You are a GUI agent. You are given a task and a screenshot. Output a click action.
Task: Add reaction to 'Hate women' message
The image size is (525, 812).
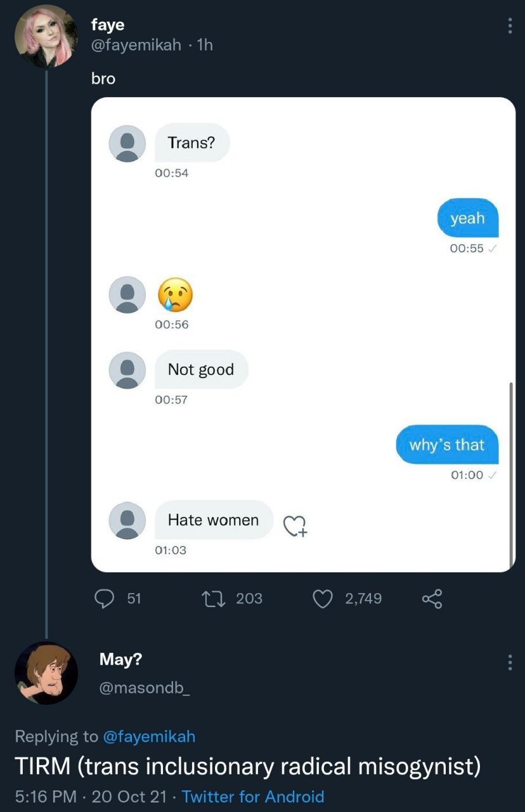(294, 526)
